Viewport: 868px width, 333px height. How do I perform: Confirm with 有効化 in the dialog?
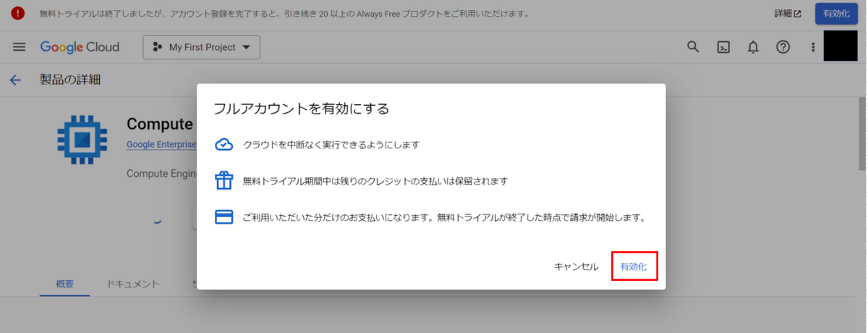(634, 266)
